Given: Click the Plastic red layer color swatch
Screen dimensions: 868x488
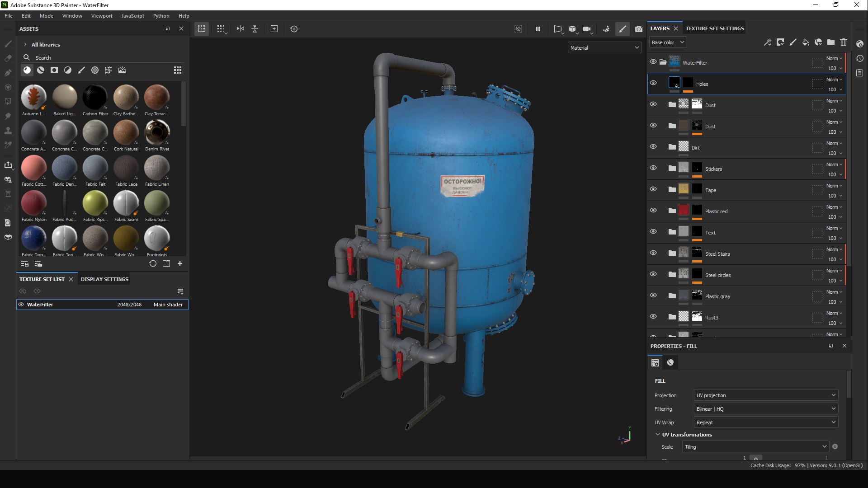Looking at the screenshot, I should pyautogui.click(x=684, y=210).
